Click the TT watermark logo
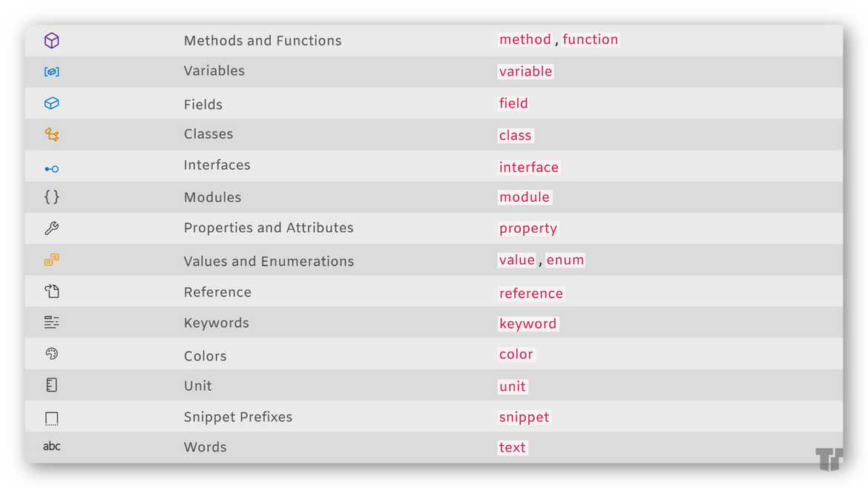Screen dimensions: 868x488 click(x=829, y=458)
